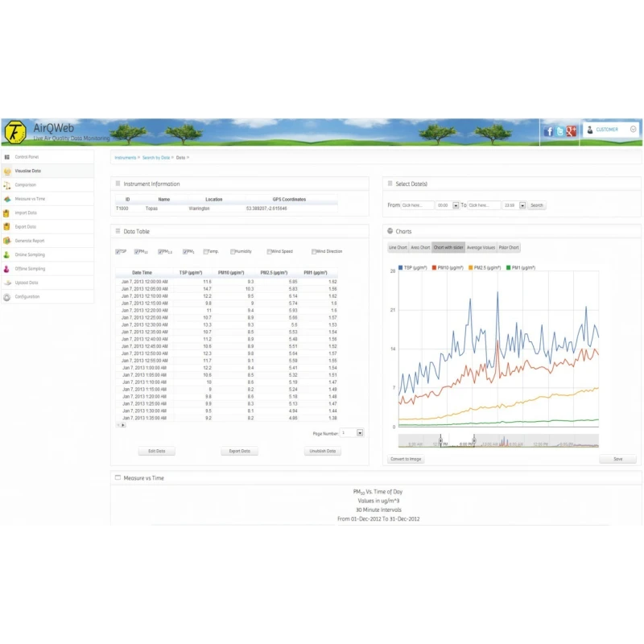The height and width of the screenshot is (644, 644).
Task: Open Import Data from the sidebar
Action: (8, 213)
